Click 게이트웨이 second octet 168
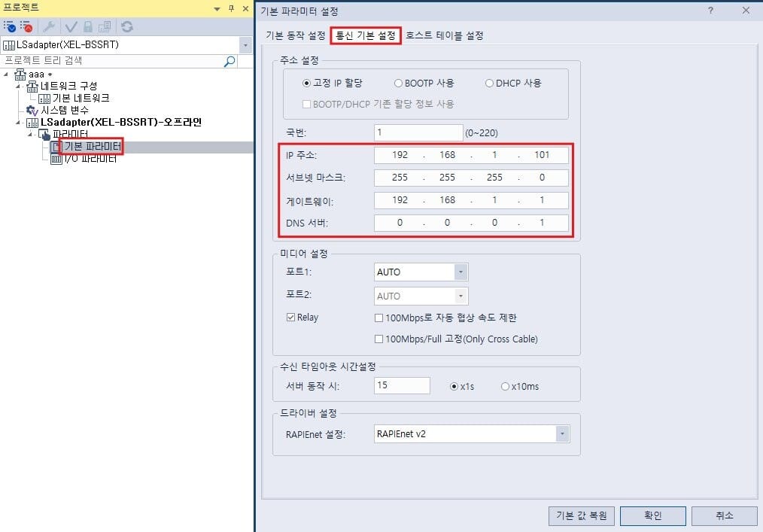Screen dimensions: 763x532 447,200
